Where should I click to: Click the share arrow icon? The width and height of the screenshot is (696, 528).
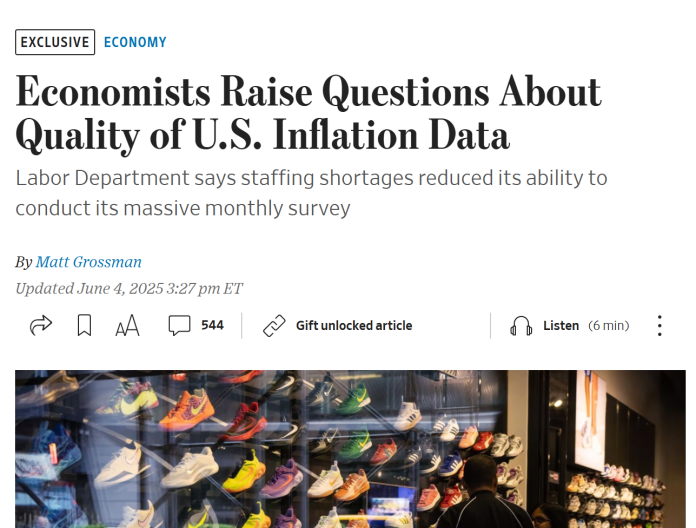[41, 325]
